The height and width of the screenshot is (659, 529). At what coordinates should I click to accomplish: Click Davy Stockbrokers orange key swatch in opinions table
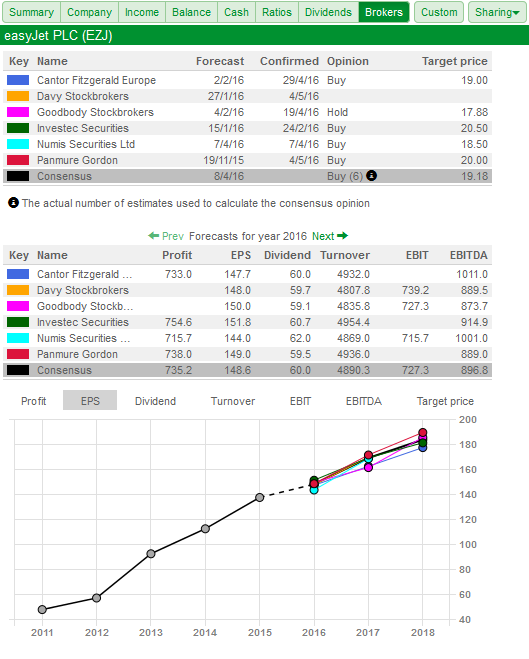18,96
